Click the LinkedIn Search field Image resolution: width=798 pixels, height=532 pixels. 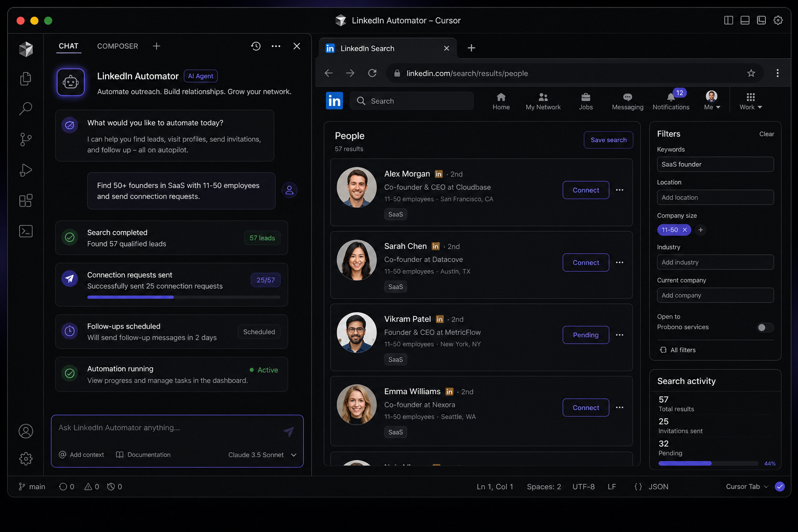click(x=412, y=101)
